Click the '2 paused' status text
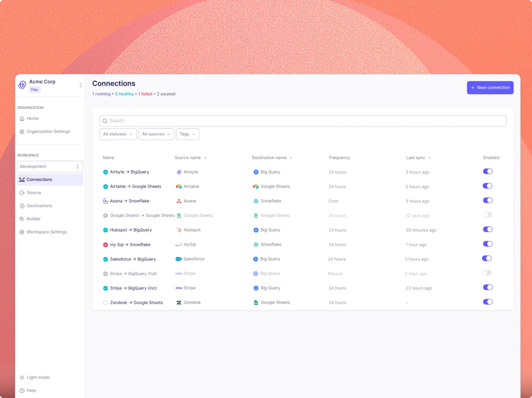The height and width of the screenshot is (398, 532). [x=166, y=94]
